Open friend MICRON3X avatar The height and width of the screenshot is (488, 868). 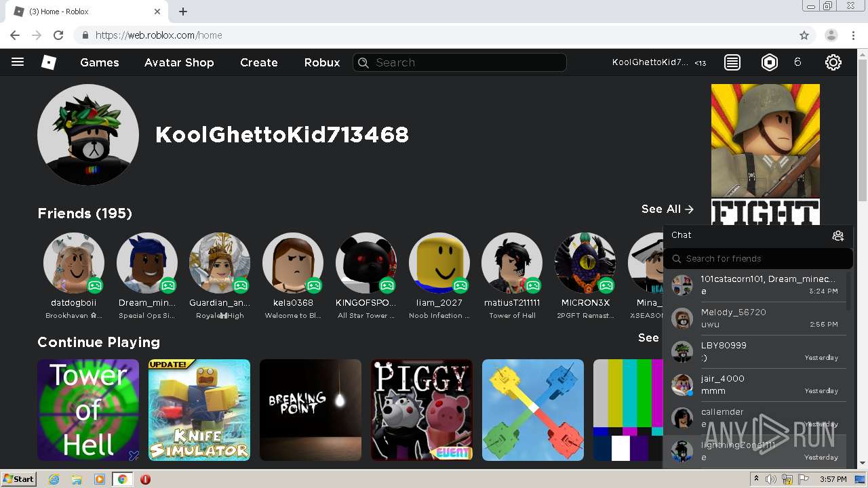pyautogui.click(x=585, y=264)
